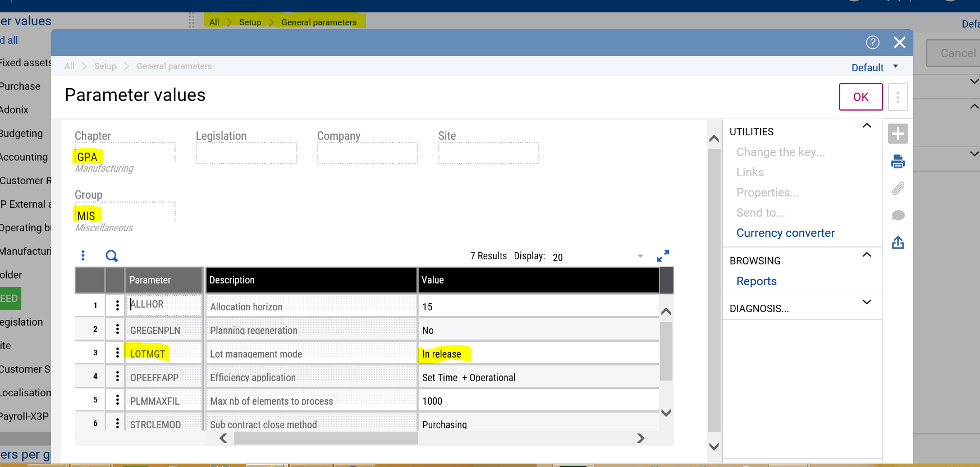Open the comment bubble icon
The height and width of the screenshot is (467, 980).
(x=897, y=216)
